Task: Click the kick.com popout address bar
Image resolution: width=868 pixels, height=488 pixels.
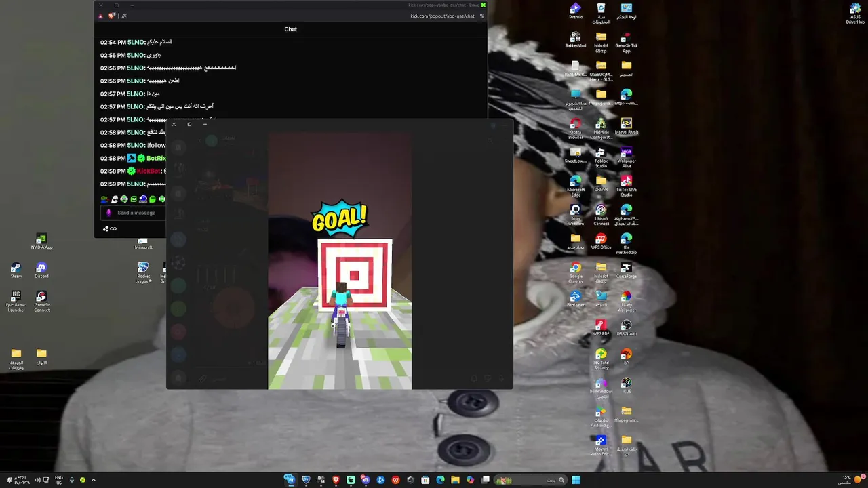Action: click(442, 16)
